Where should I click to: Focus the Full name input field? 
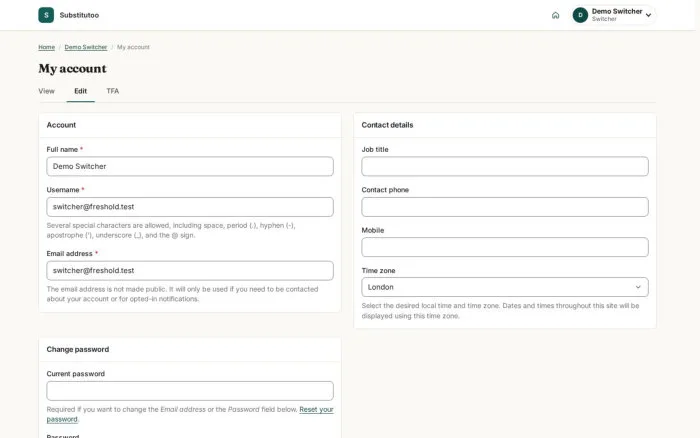point(190,166)
